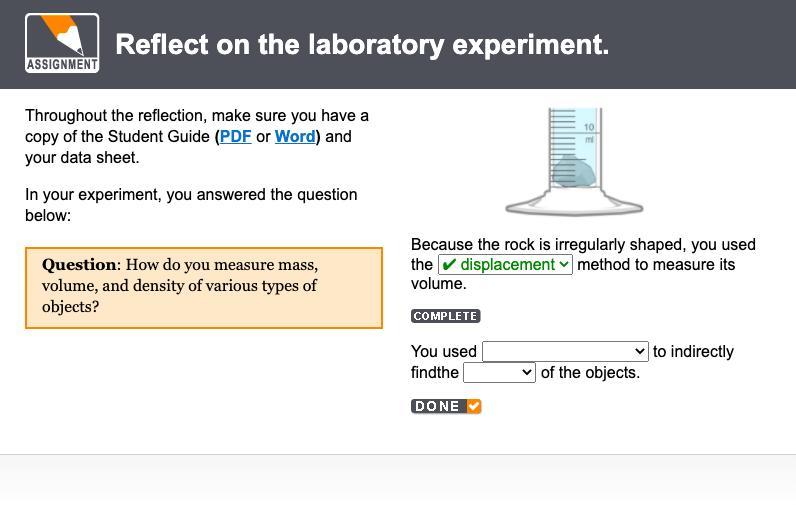Click the bold word "Question" in the box
Screen dimensions: 796x505
point(79,265)
